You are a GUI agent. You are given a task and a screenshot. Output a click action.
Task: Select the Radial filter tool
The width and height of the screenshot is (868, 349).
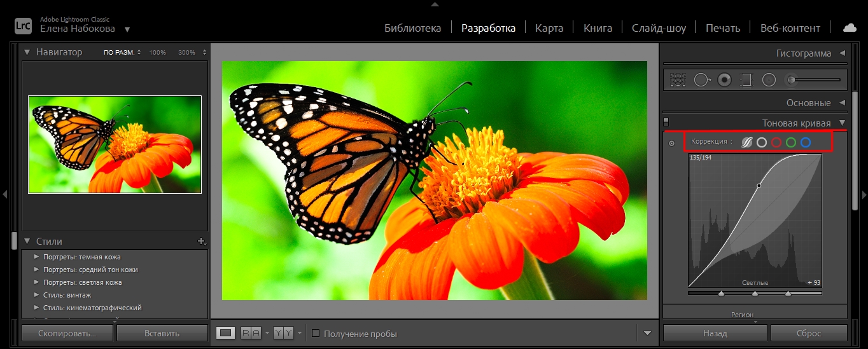(769, 80)
